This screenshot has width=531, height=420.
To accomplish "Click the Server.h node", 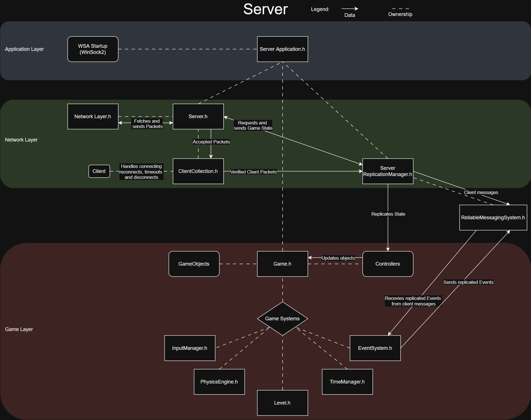I will [x=198, y=117].
